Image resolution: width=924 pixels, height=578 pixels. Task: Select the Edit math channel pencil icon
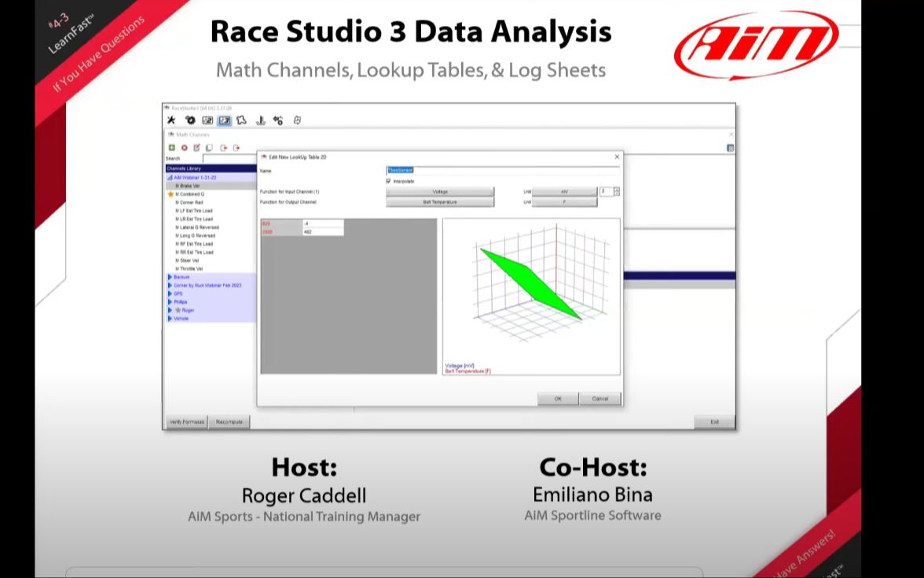coord(196,147)
